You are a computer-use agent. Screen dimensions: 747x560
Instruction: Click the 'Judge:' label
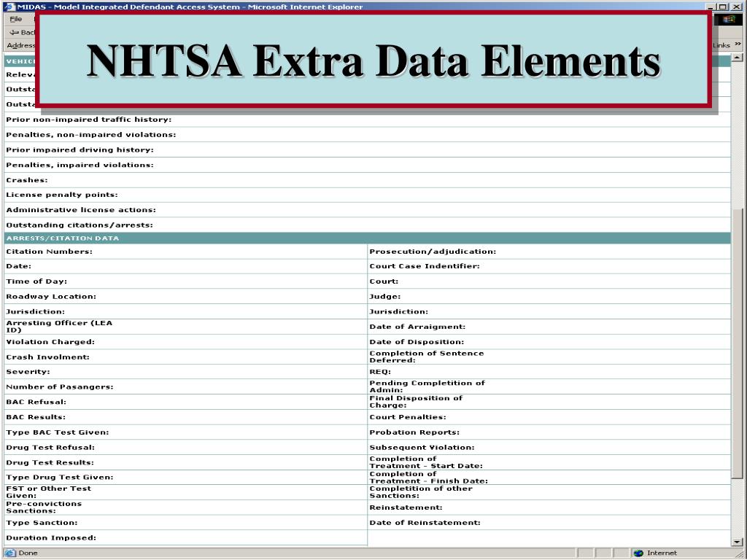coord(385,297)
